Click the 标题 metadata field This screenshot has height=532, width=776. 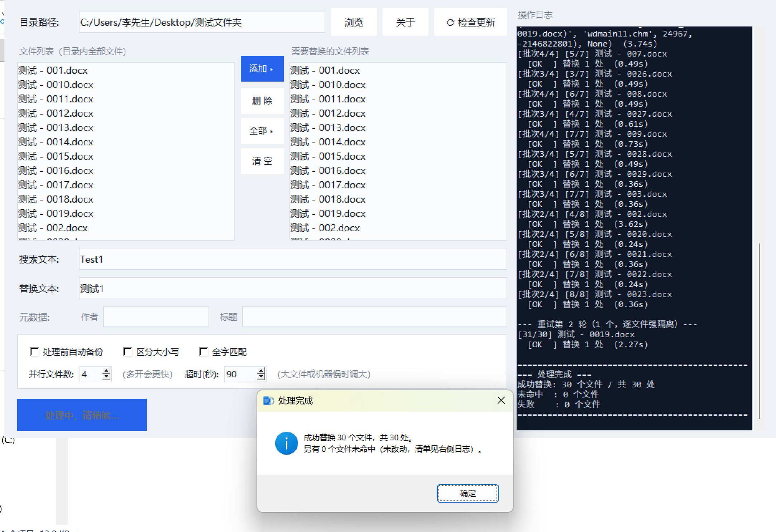(x=374, y=317)
